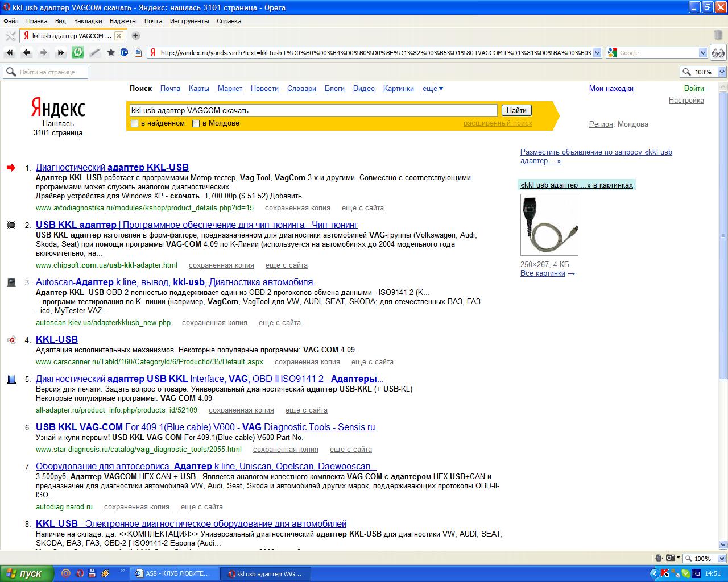This screenshot has width=728, height=582.
Task: Click the bookmark star icon
Action: click(111, 52)
